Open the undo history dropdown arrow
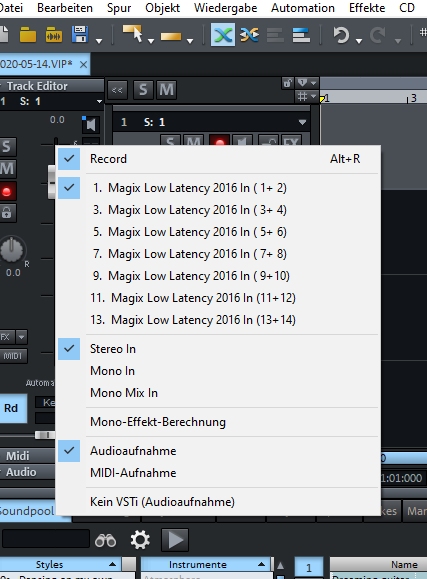The image size is (427, 579). 359,41
